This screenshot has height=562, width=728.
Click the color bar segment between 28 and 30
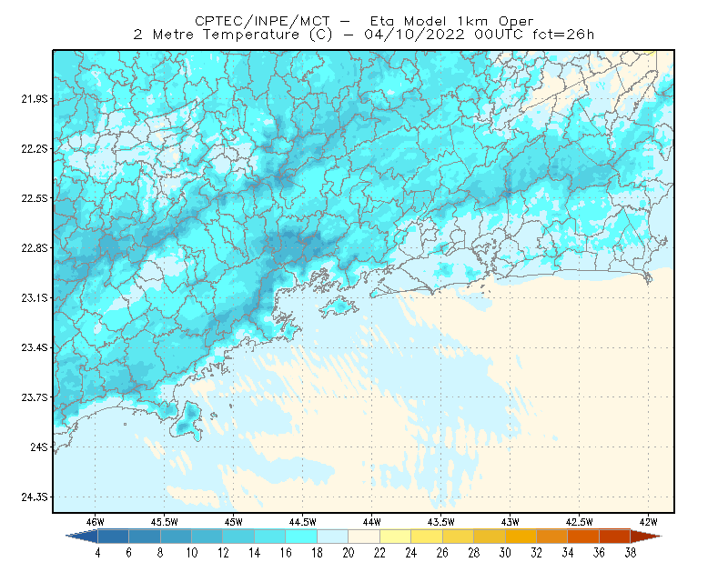coord(490,537)
